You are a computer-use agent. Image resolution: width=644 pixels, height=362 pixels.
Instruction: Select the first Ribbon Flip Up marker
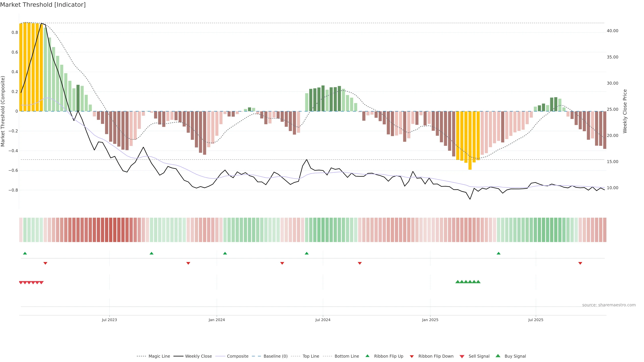[25, 253]
